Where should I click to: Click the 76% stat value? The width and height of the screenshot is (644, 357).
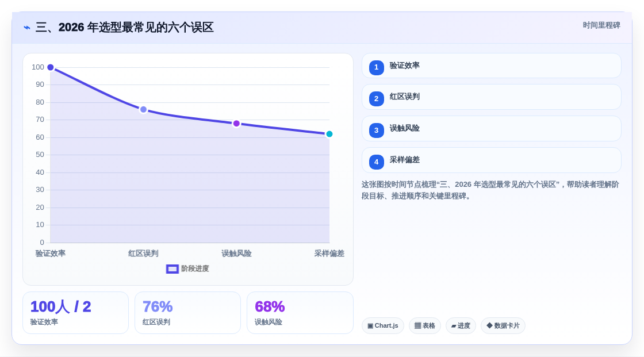coord(158,307)
